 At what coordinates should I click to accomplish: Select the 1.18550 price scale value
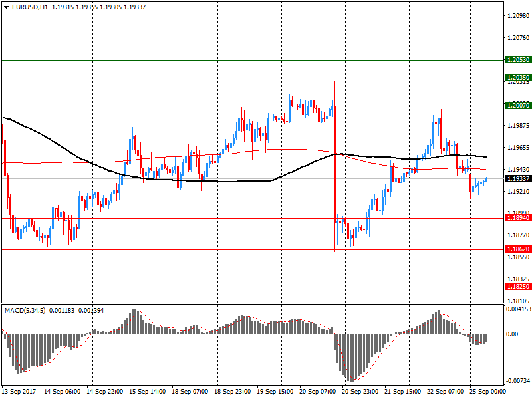pyautogui.click(x=518, y=257)
